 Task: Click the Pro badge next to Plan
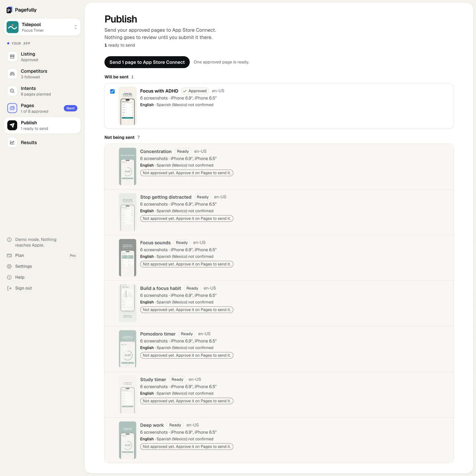[73, 256]
